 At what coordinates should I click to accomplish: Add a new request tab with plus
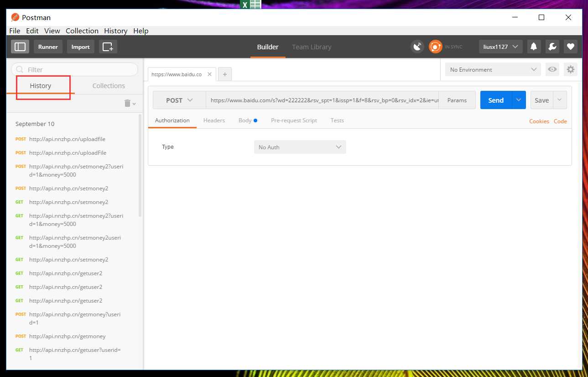coord(225,74)
